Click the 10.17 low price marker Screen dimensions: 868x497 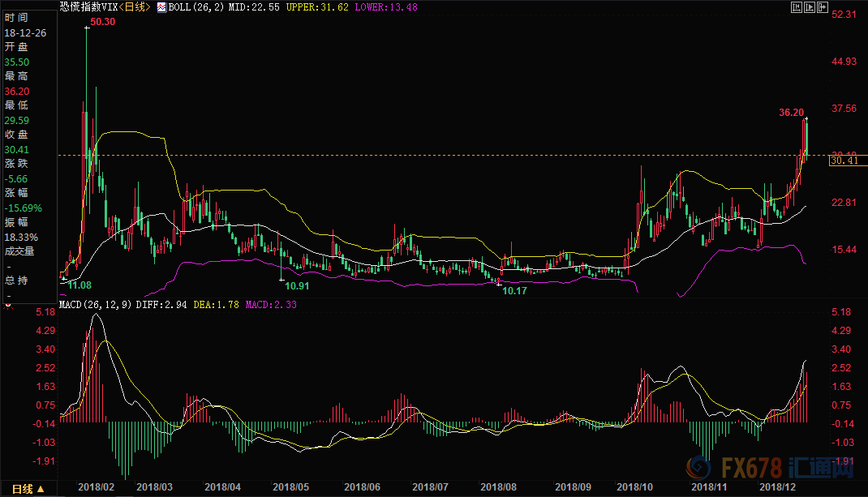click(514, 290)
